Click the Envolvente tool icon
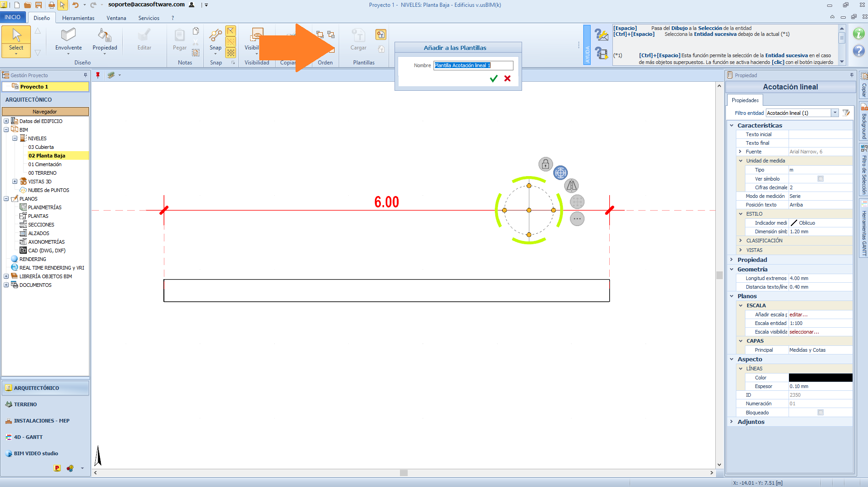 point(69,35)
